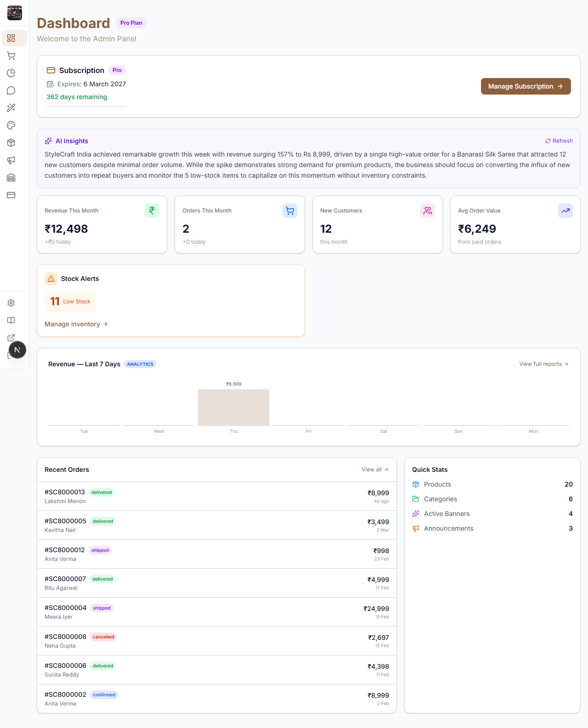Open order #SC8000002 confirmed order
588x728 pixels.
pos(217,699)
